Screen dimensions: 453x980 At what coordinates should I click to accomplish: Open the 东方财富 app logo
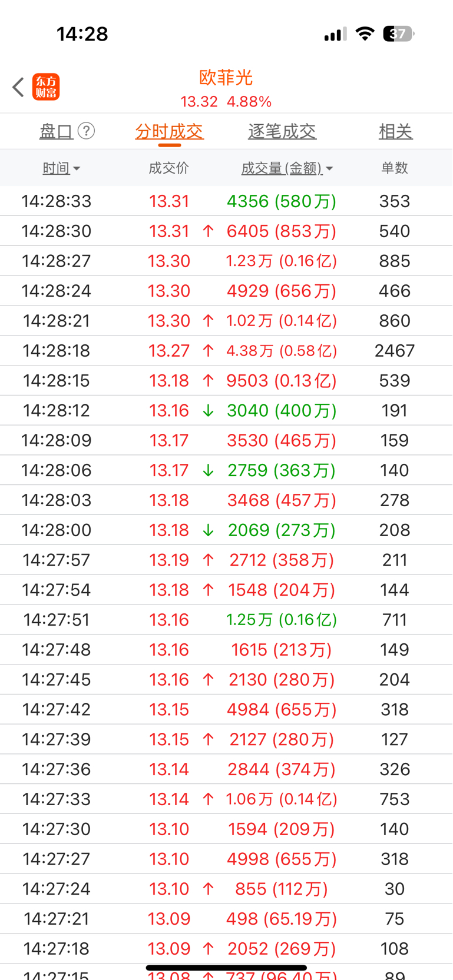click(46, 87)
